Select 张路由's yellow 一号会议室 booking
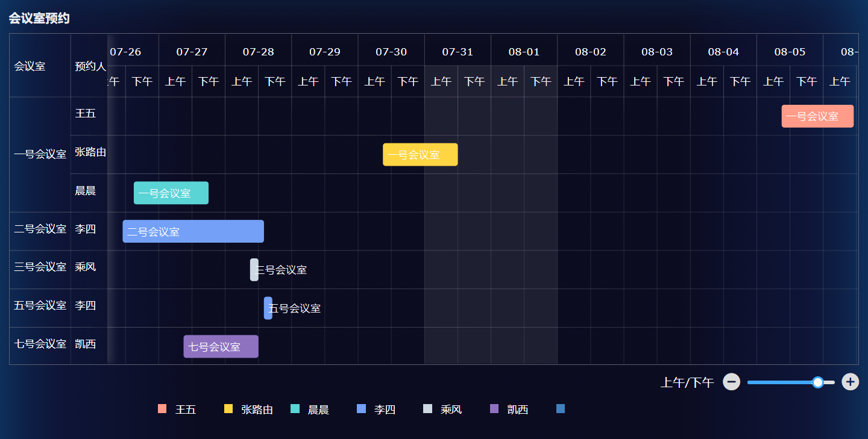 click(420, 155)
